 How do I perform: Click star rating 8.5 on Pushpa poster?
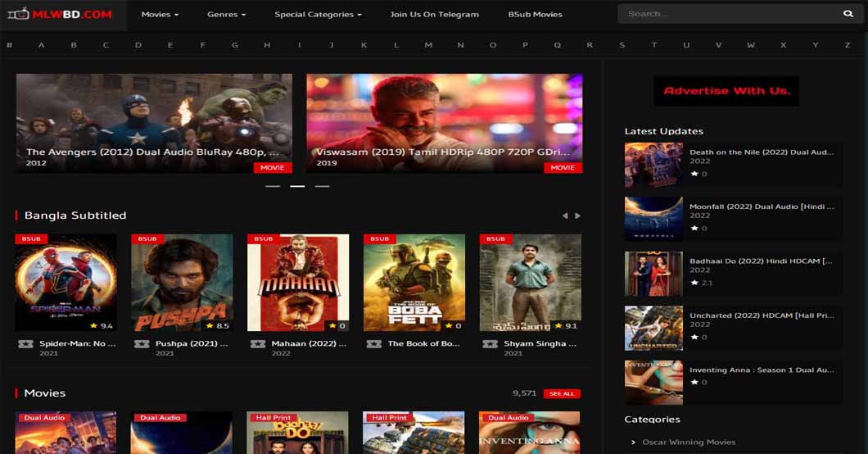[x=218, y=325]
